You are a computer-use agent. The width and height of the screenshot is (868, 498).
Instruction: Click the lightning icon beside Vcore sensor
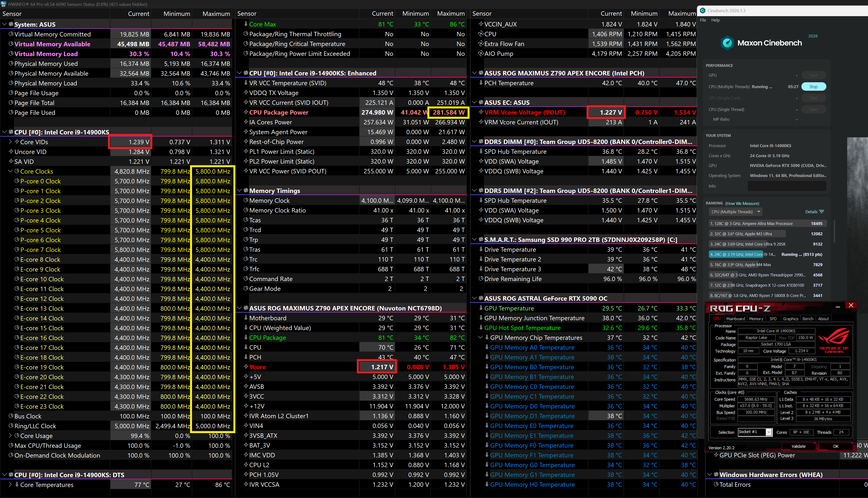pyautogui.click(x=246, y=367)
